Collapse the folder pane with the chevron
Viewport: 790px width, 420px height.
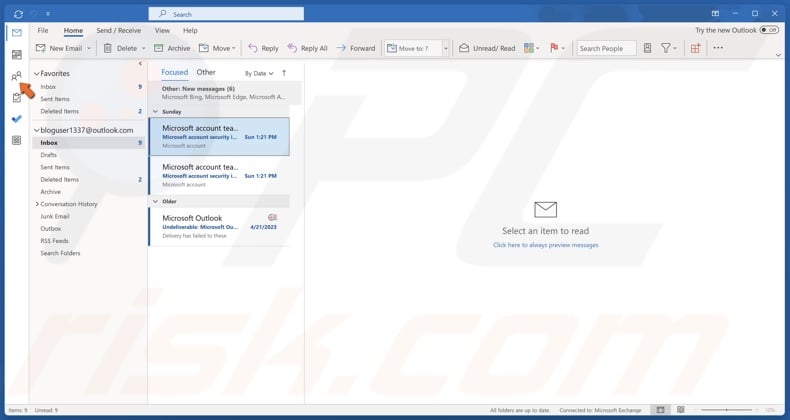(x=140, y=63)
